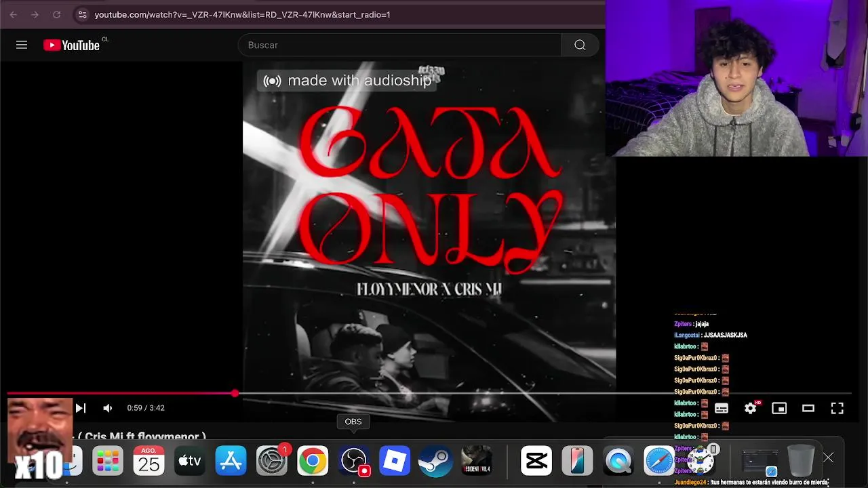Open OBS from the Dock
The image size is (868, 488).
pyautogui.click(x=354, y=462)
